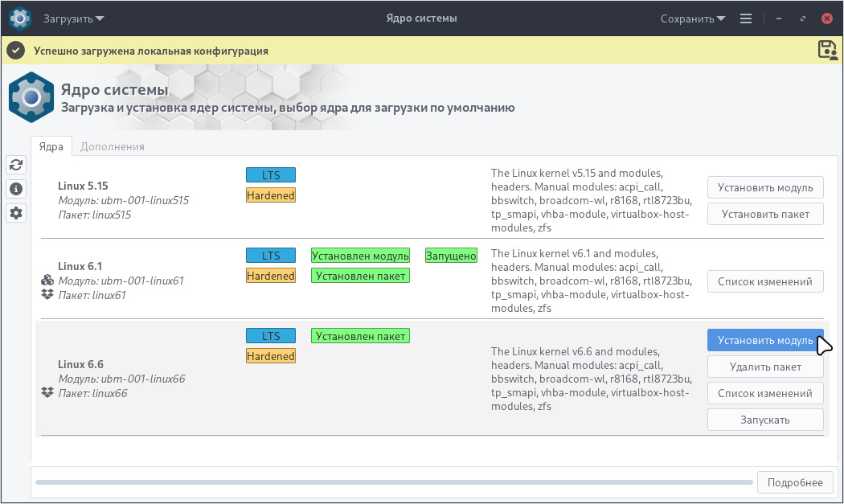The image size is (844, 504).
Task: Click the package icon beside Linux 6.1
Action: click(47, 294)
